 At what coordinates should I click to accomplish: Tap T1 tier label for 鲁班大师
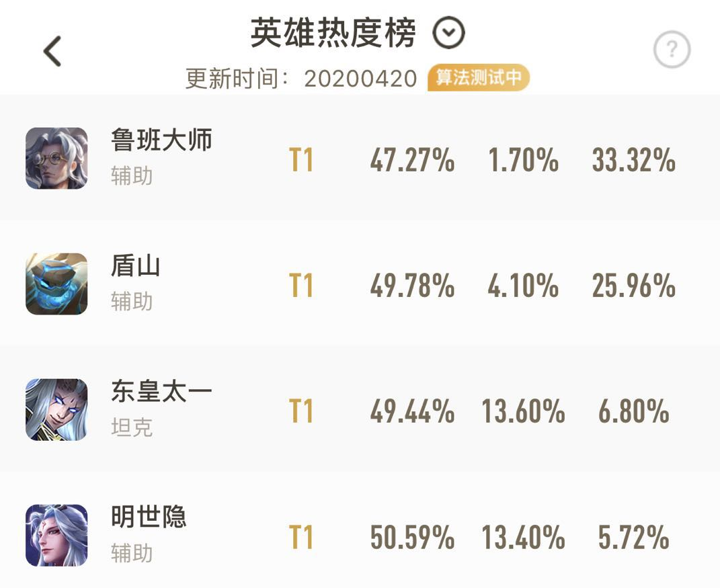coord(301,160)
